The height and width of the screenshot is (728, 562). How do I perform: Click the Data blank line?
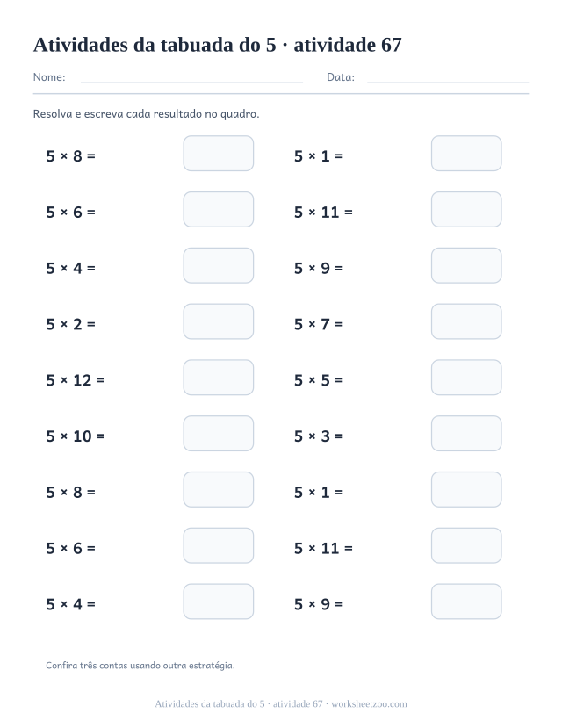pos(448,83)
